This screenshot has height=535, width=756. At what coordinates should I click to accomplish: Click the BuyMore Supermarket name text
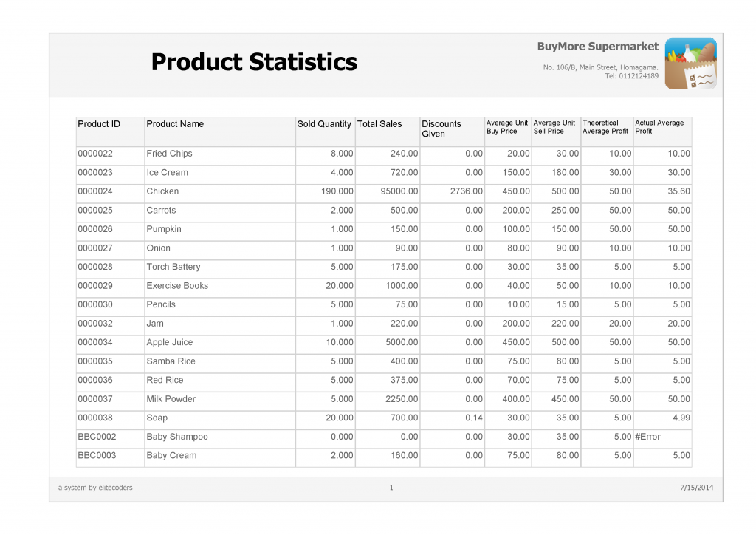pyautogui.click(x=597, y=47)
